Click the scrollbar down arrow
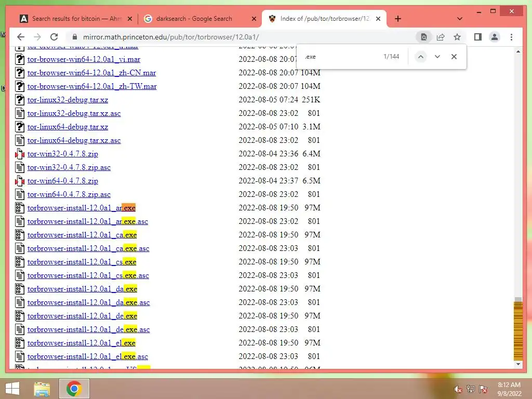This screenshot has height=399, width=532. click(518, 364)
